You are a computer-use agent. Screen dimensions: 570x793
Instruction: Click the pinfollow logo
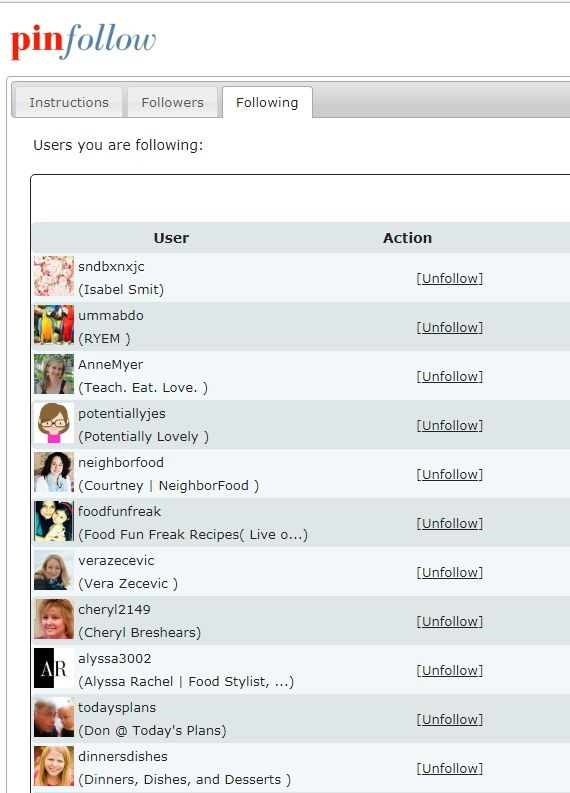point(83,41)
